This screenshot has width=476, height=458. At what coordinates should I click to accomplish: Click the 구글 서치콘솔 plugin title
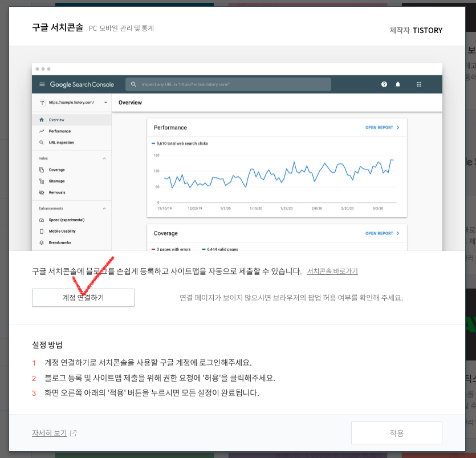pyautogui.click(x=58, y=27)
